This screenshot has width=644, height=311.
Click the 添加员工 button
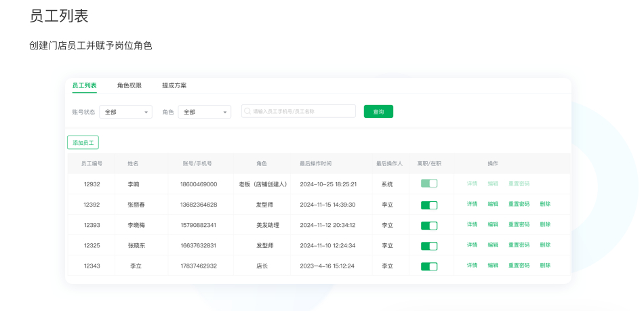[83, 143]
